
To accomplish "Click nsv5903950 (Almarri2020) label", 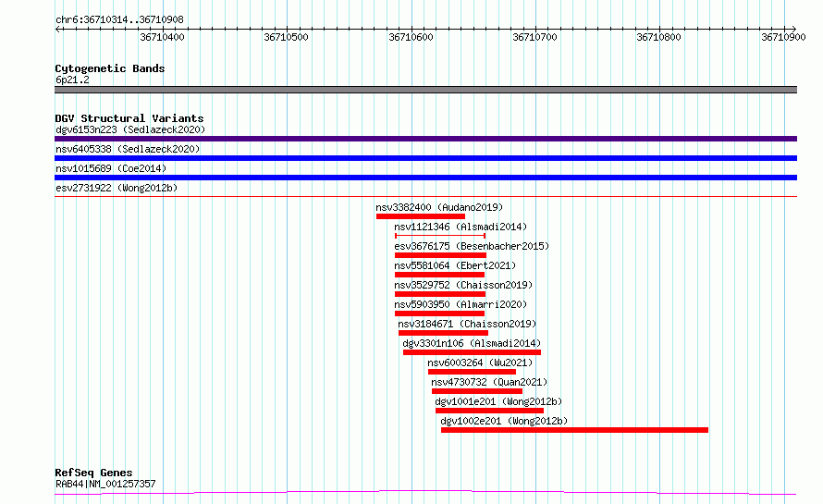I will pyautogui.click(x=461, y=304).
